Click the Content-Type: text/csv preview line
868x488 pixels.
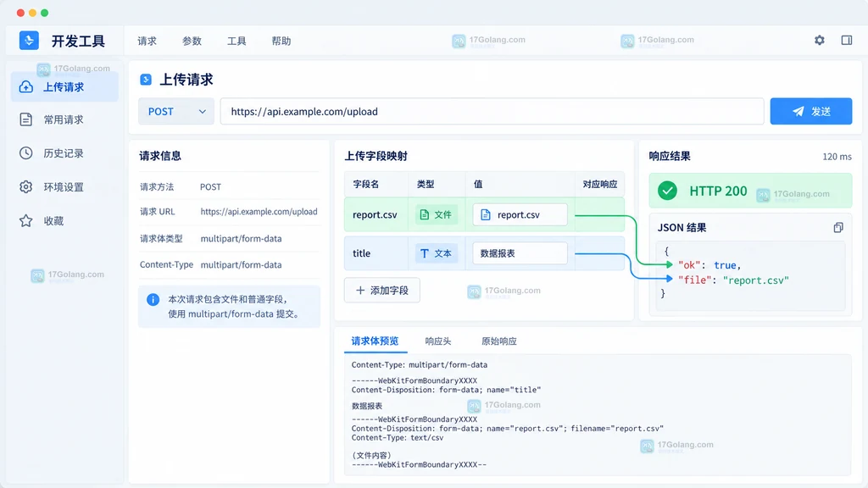[x=398, y=438]
